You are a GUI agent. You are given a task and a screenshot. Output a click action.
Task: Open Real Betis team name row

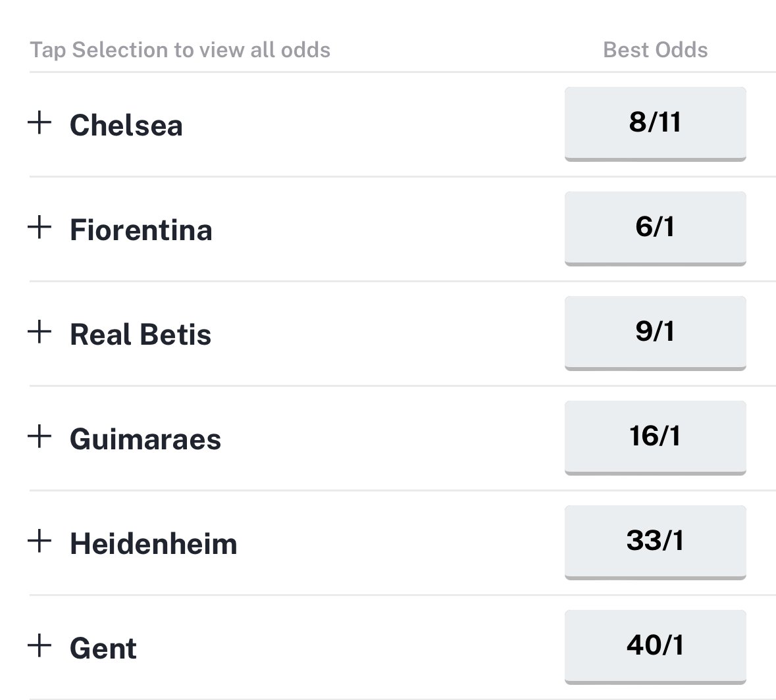(x=140, y=335)
